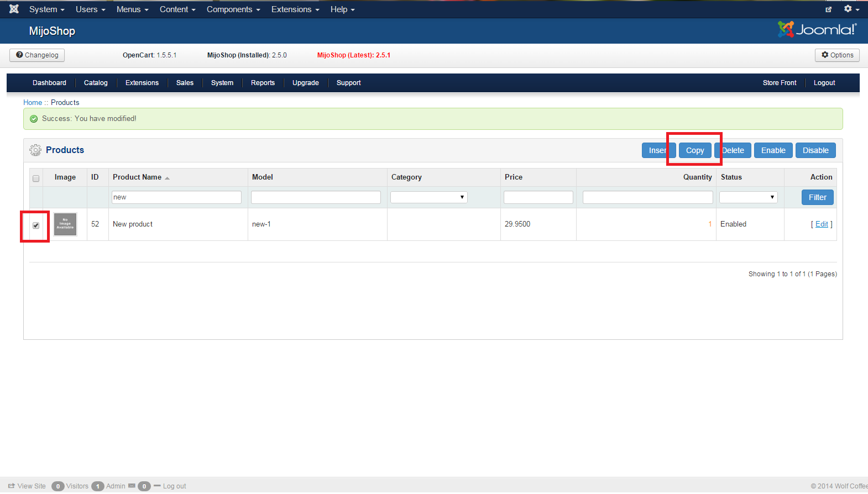This screenshot has width=868, height=494.
Task: Click the Delete button
Action: point(733,150)
